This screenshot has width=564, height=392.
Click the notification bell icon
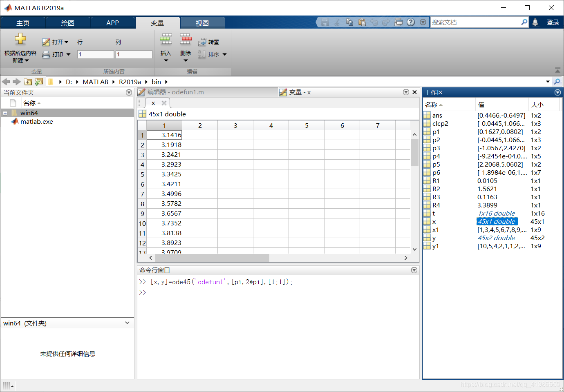pyautogui.click(x=535, y=22)
